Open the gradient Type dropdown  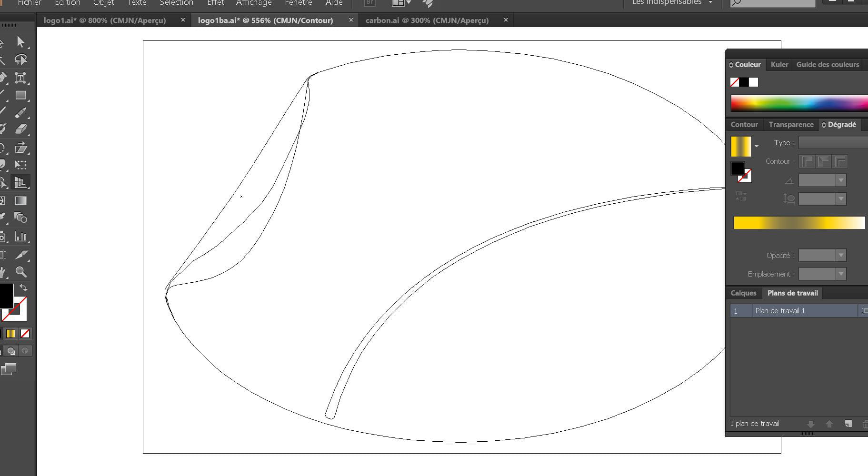tap(833, 142)
